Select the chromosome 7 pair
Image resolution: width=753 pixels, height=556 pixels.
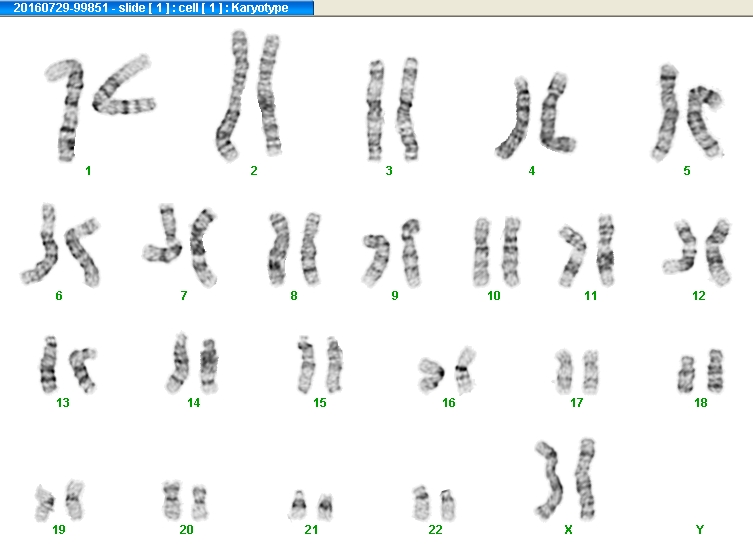[180, 245]
